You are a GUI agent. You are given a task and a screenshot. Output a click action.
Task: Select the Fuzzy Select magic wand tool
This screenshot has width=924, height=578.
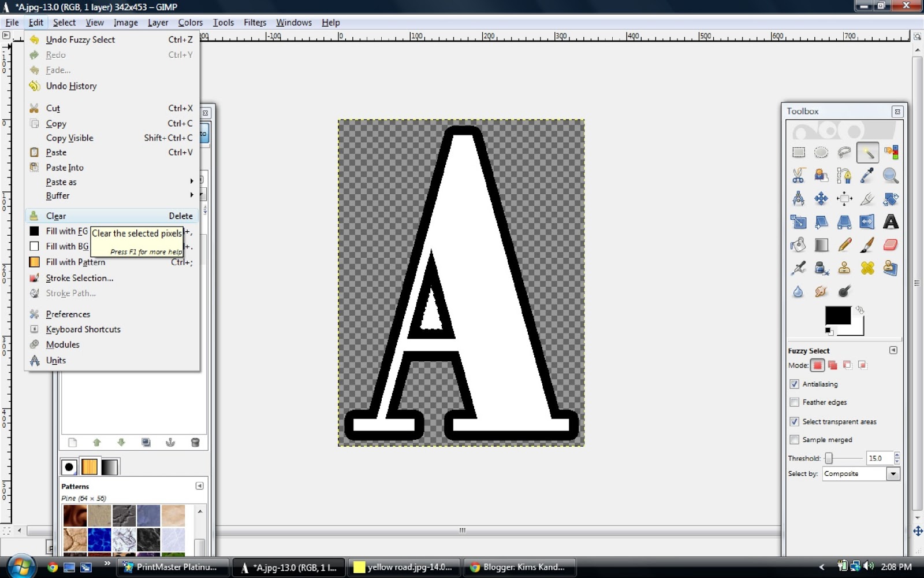(x=867, y=153)
